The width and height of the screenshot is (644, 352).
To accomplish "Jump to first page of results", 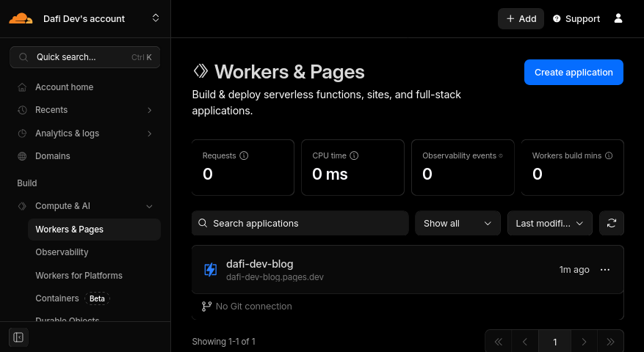I will (x=498, y=342).
